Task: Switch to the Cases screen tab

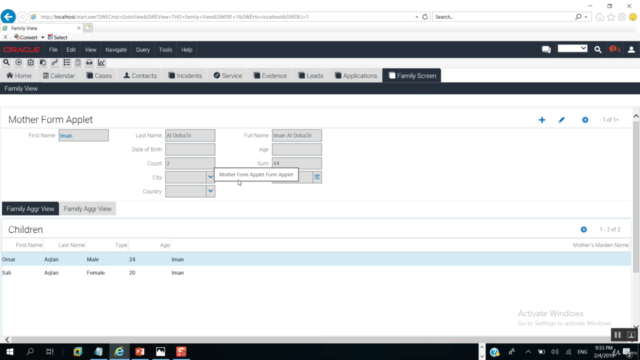Action: [x=99, y=76]
